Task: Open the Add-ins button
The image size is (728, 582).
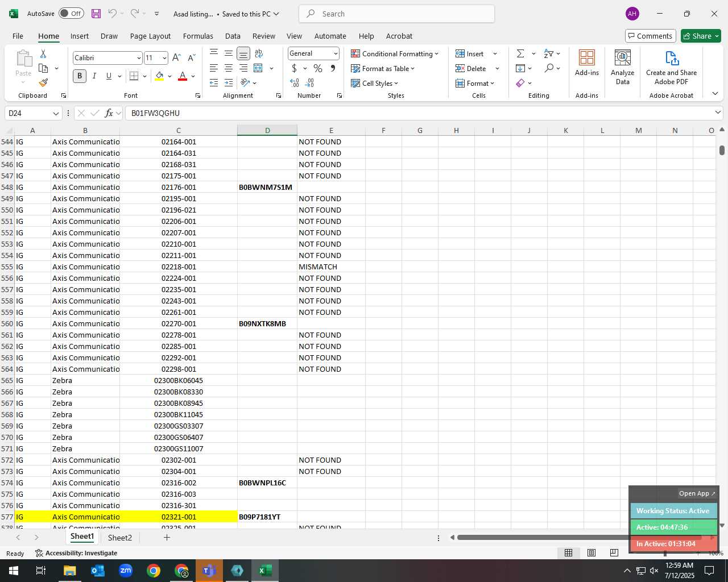Action: coord(587,63)
